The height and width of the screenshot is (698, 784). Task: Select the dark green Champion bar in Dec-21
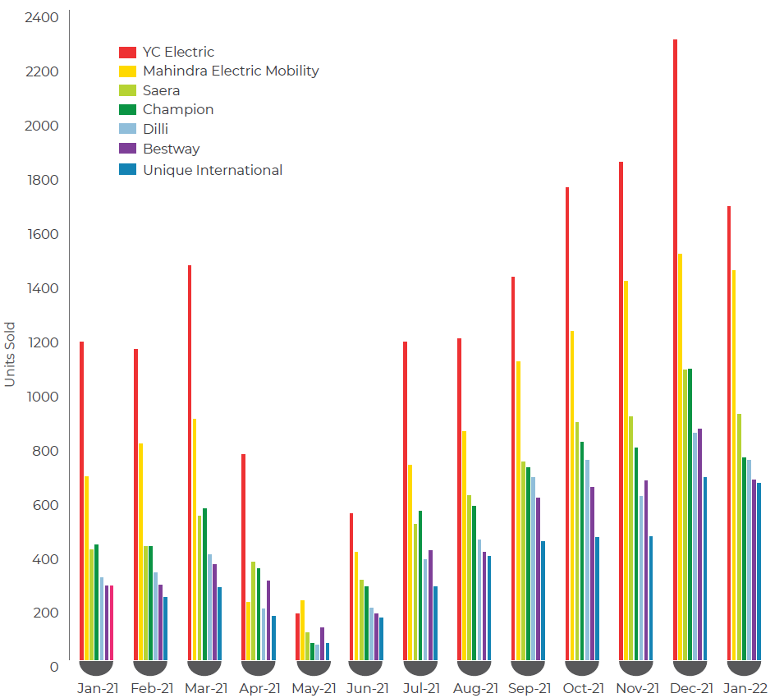(690, 514)
